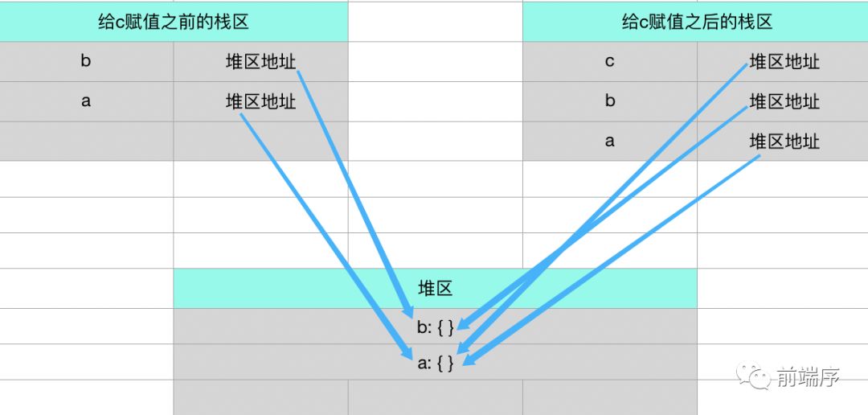Select the 给c赋值之前的栈区 header cell
The height and width of the screenshot is (415, 868).
174,22
